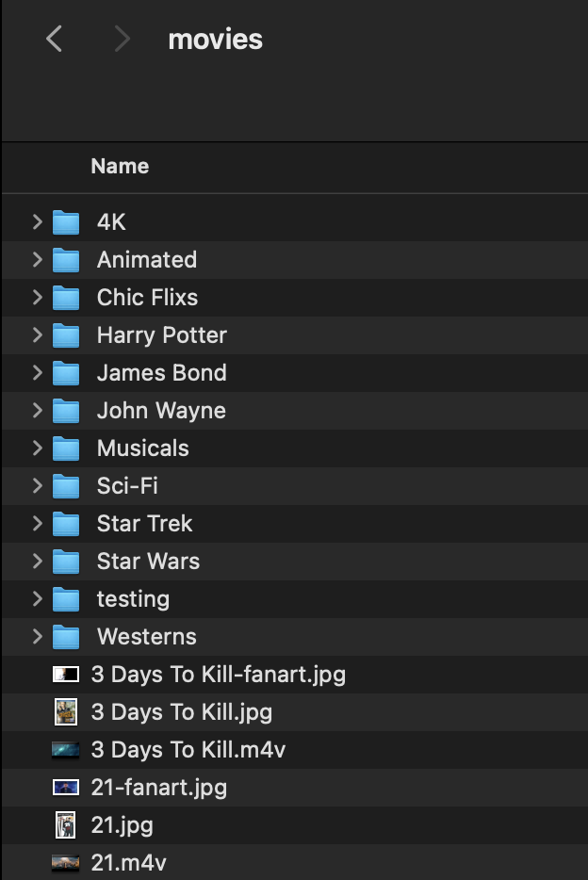Click the movies window title
588x880 pixels.
pos(216,40)
